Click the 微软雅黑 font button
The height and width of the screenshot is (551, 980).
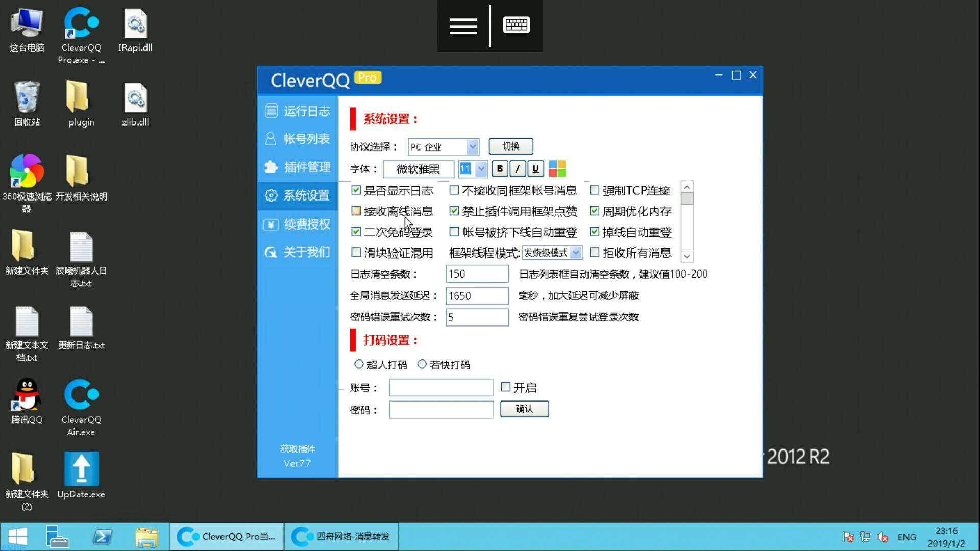418,169
